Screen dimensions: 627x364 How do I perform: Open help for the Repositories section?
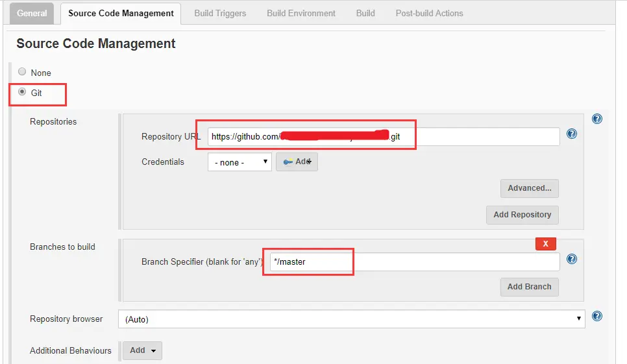pyautogui.click(x=597, y=119)
